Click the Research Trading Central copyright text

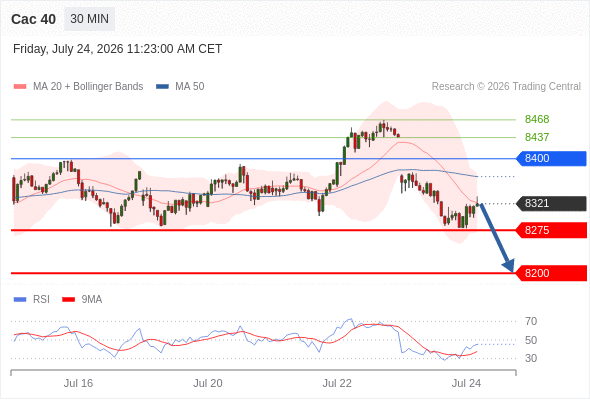pyautogui.click(x=506, y=87)
